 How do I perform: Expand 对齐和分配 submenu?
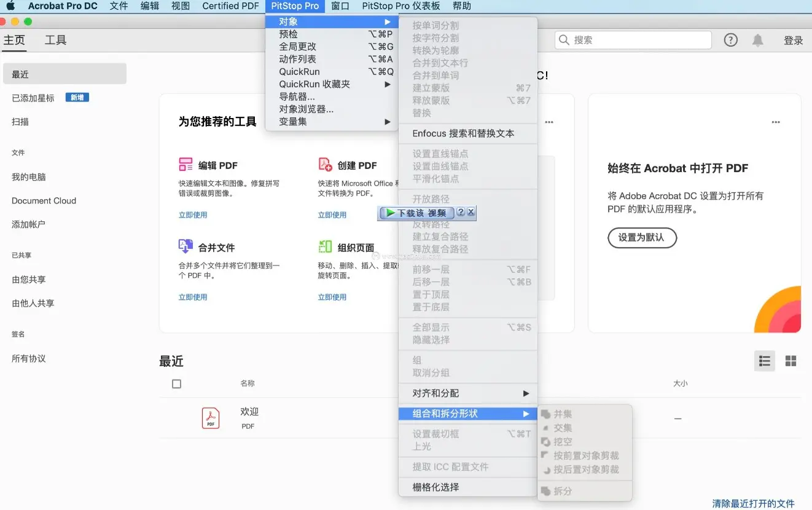point(526,393)
